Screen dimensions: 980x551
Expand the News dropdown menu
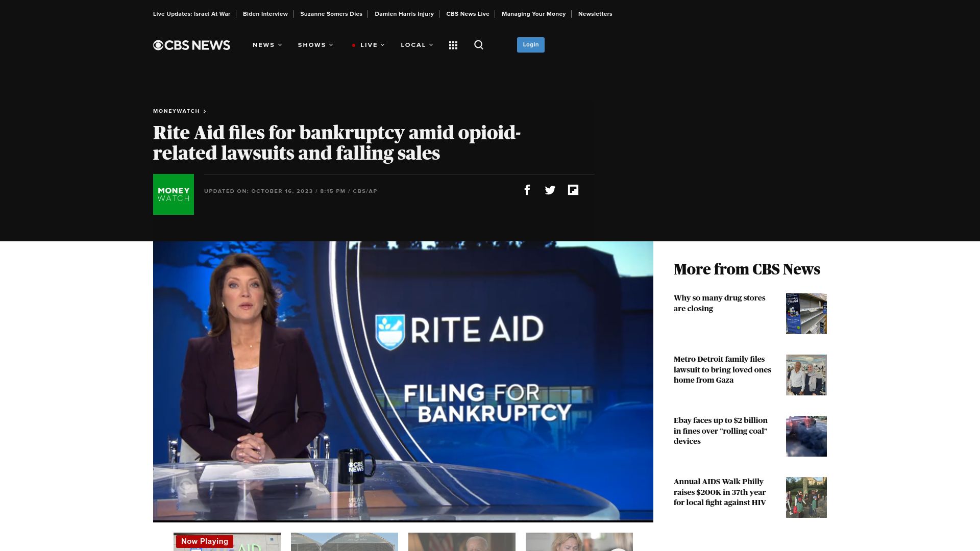[267, 45]
